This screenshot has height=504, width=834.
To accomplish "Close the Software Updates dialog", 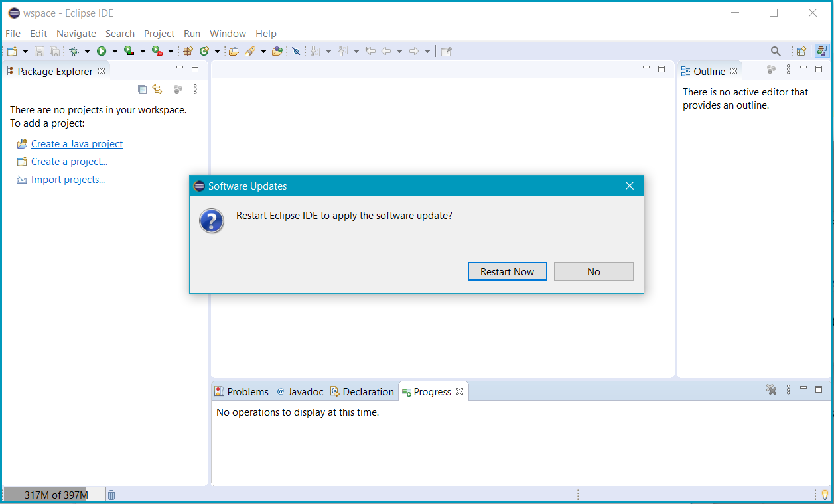I will (630, 186).
